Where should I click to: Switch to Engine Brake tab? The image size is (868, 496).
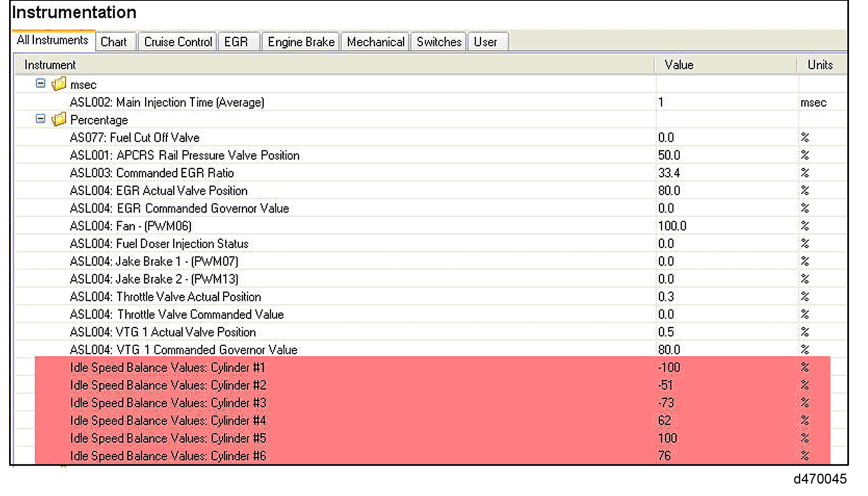[301, 42]
